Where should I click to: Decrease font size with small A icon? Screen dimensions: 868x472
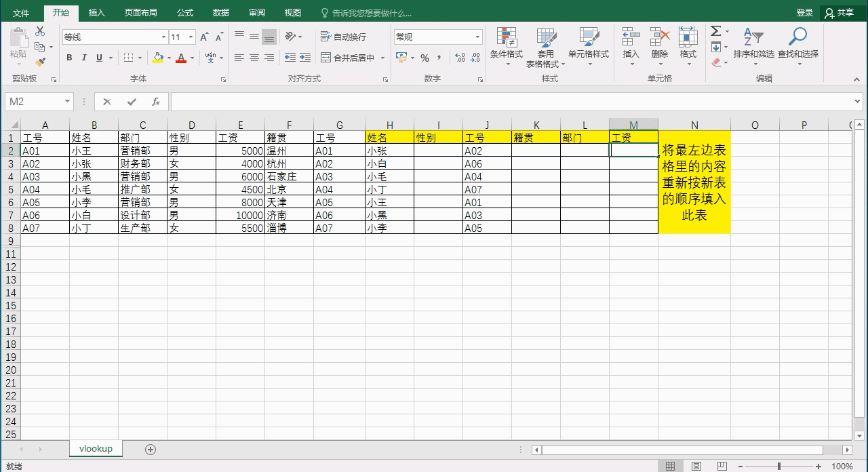(x=219, y=37)
